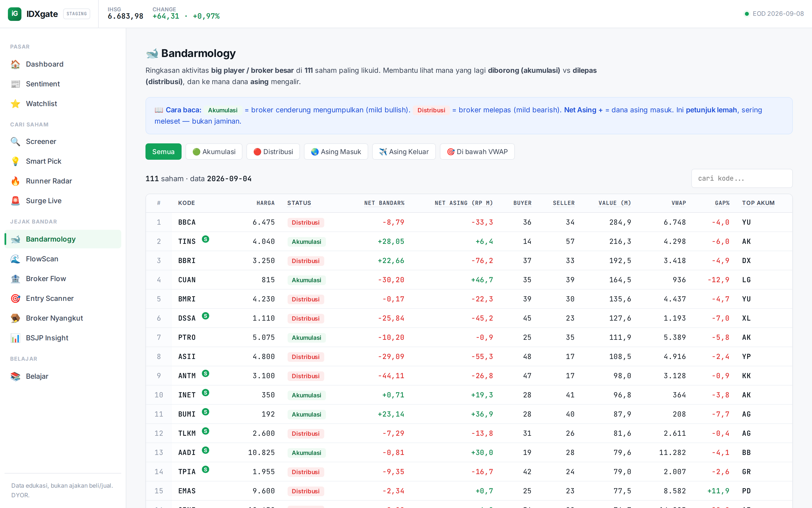Open Belajar books icon

pos(16,376)
